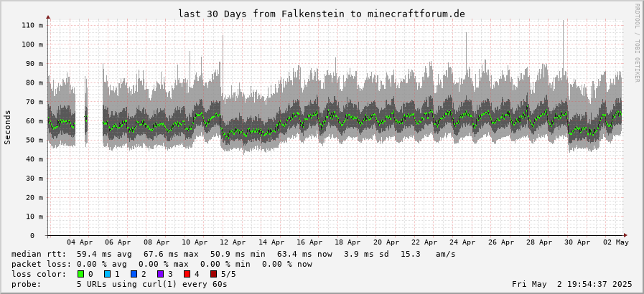Click the '100 m' y-axis value
The width and height of the screenshot is (644, 294).
(32, 44)
